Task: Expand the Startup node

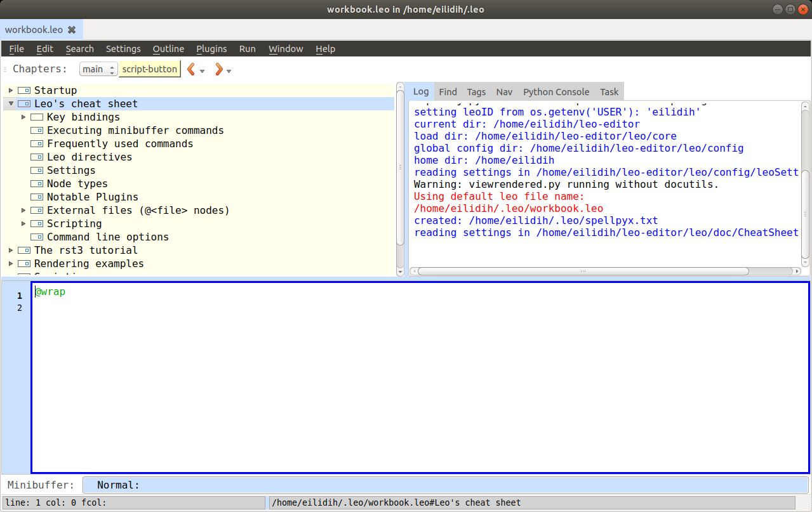Action: [11, 91]
